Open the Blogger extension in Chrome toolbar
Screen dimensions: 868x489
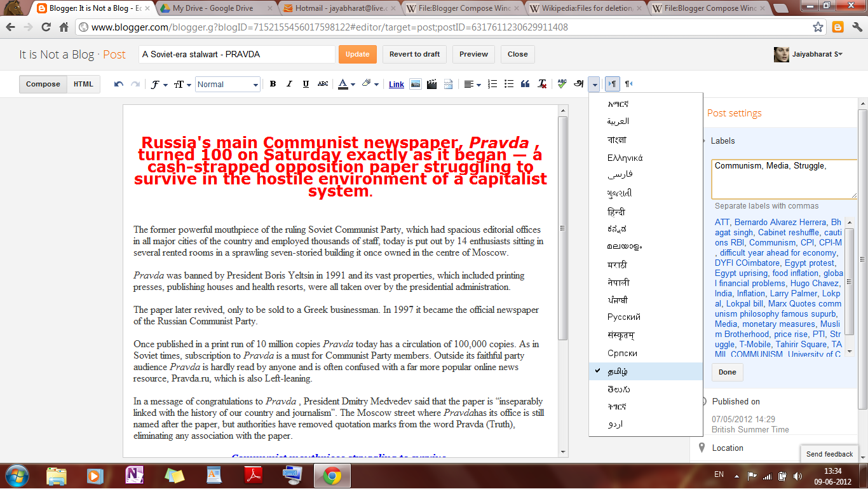[837, 27]
